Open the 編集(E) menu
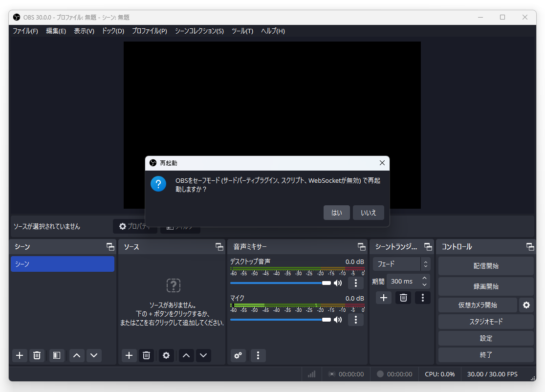 [56, 31]
